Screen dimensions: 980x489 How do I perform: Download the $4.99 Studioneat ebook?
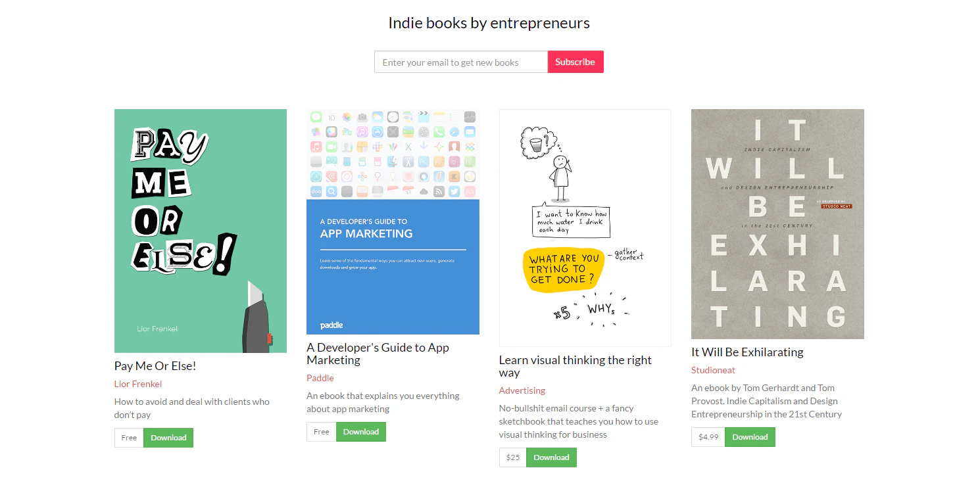click(x=750, y=437)
